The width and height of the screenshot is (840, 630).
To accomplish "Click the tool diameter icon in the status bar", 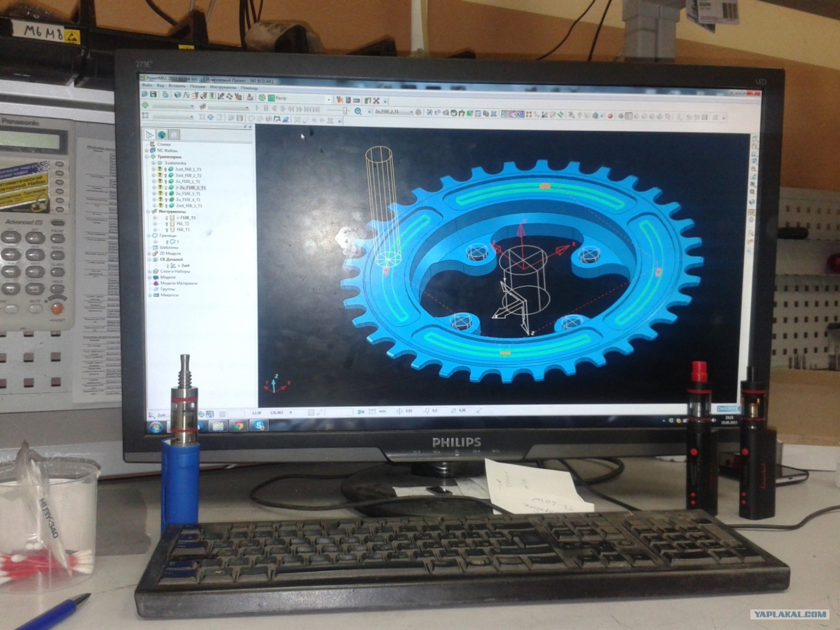I will click(453, 410).
